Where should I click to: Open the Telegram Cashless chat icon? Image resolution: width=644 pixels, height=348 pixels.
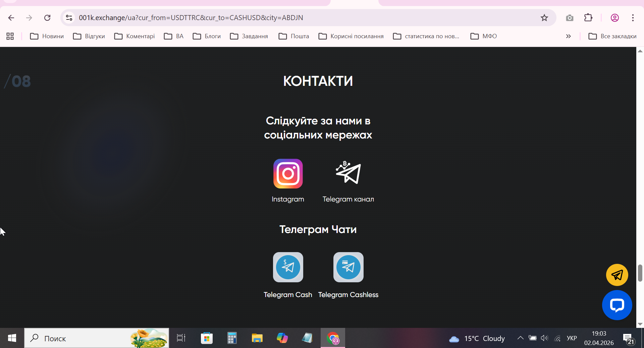(348, 267)
